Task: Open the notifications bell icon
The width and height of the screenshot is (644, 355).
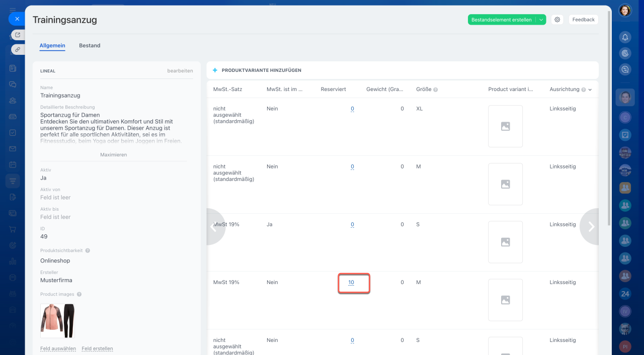Action: point(625,37)
